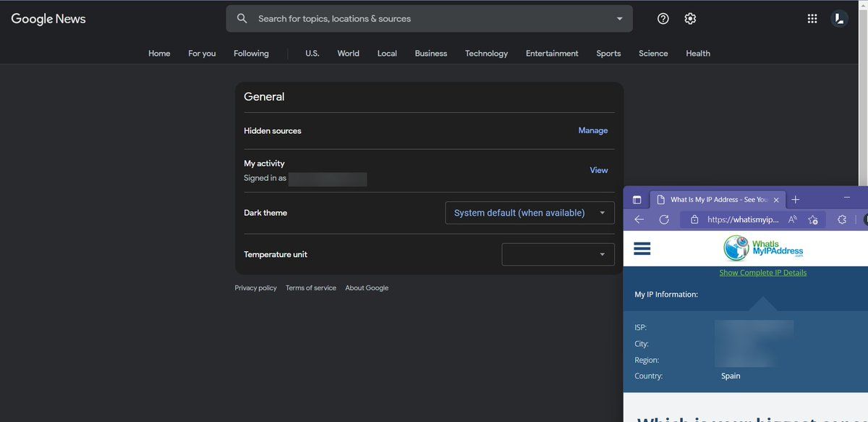Click Show Complete IP Details link
Viewport: 868px width, 422px height.
pos(762,273)
